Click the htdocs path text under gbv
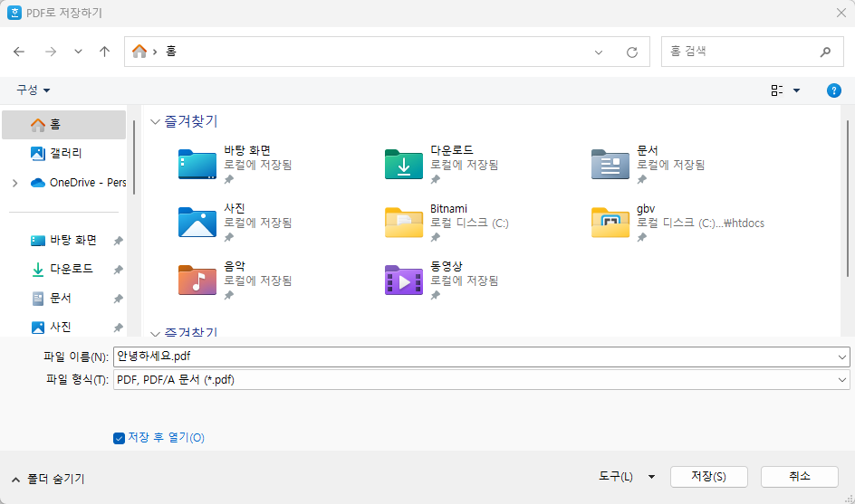Image resolution: width=855 pixels, height=504 pixels. pyautogui.click(x=701, y=223)
